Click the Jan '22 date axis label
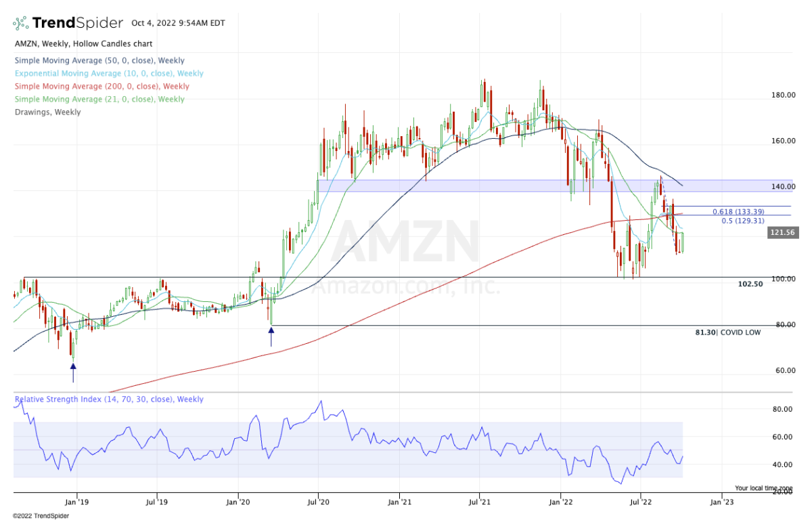 click(x=561, y=502)
